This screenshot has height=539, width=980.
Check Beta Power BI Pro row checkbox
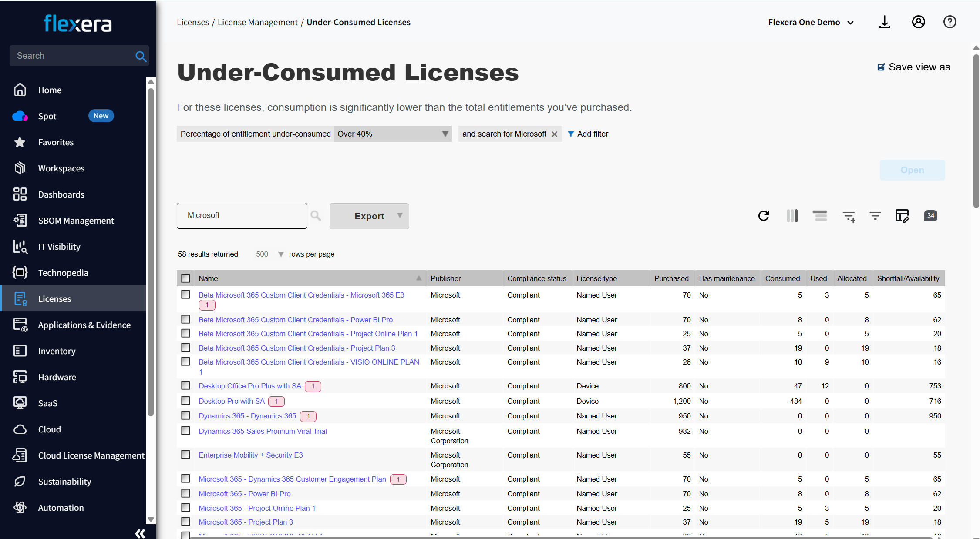click(186, 319)
